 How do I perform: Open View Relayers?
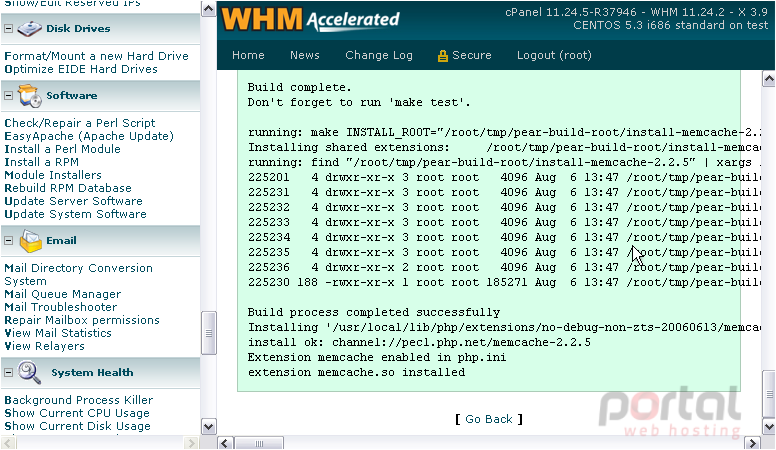pos(45,347)
